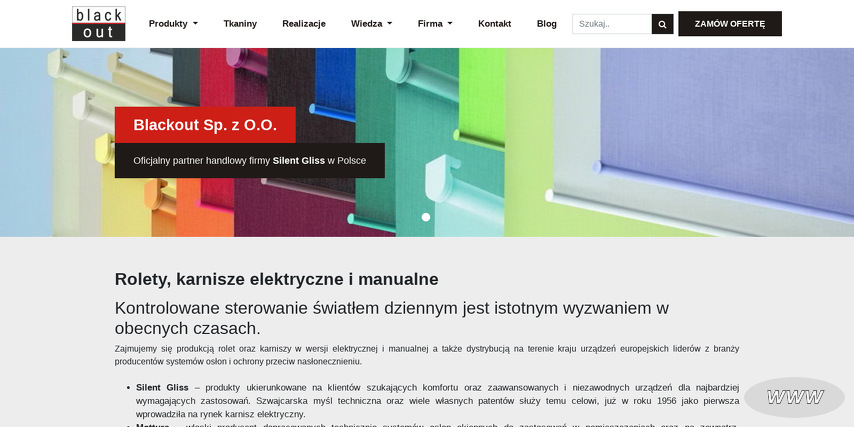Click the Blackout logo in the header
The width and height of the screenshot is (854, 427).
tap(99, 23)
